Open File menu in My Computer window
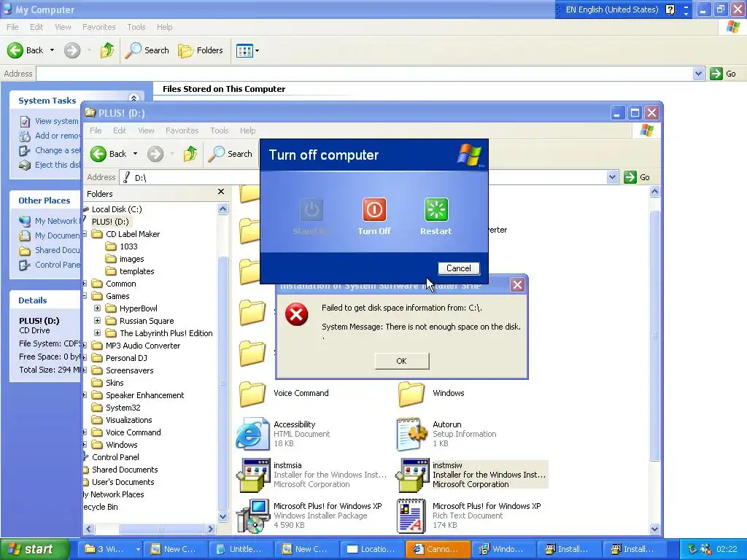Image resolution: width=747 pixels, height=560 pixels. pos(12,27)
